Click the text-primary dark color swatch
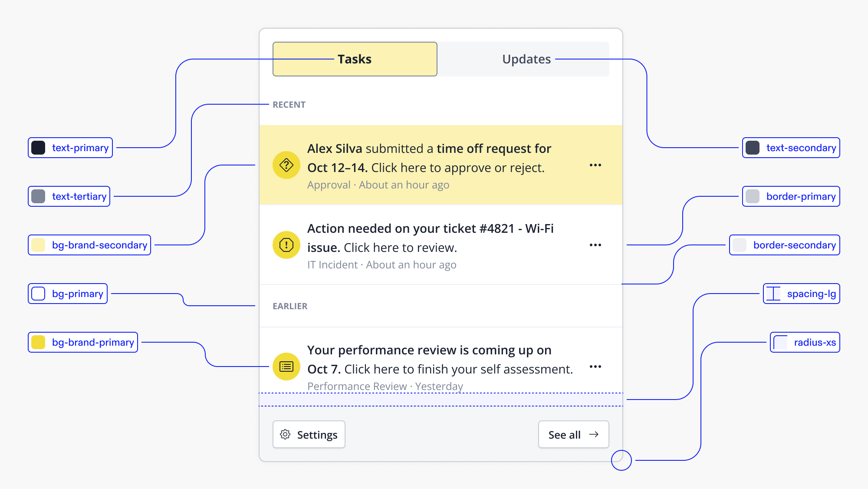 click(x=38, y=148)
